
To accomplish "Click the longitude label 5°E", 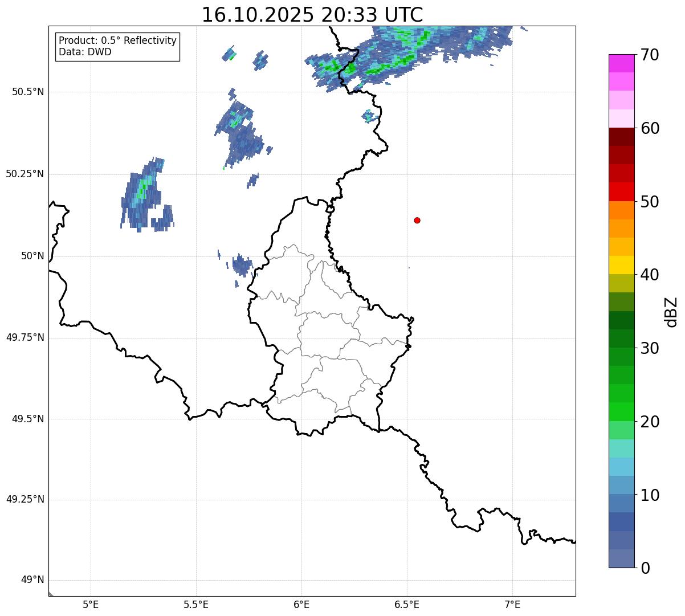I will [91, 604].
